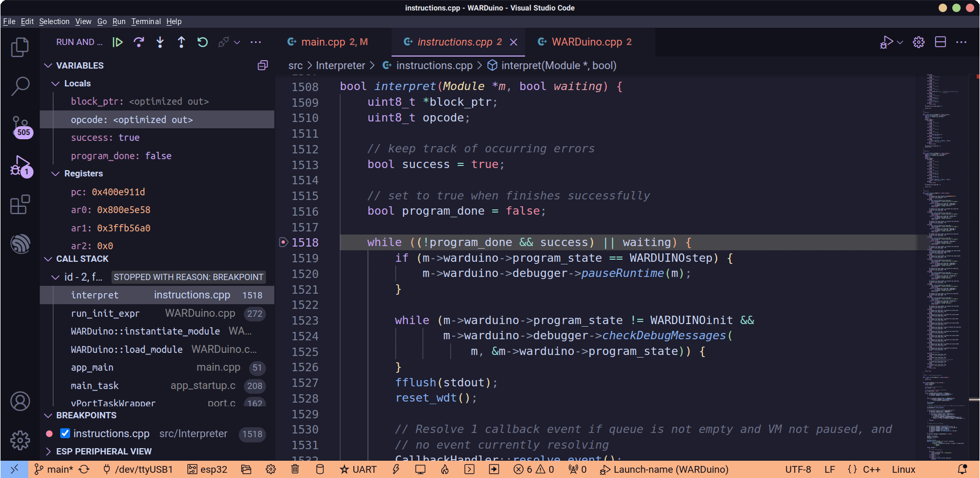Click the flame build-flash-monitor icon
The height and width of the screenshot is (478, 980).
tap(445, 470)
